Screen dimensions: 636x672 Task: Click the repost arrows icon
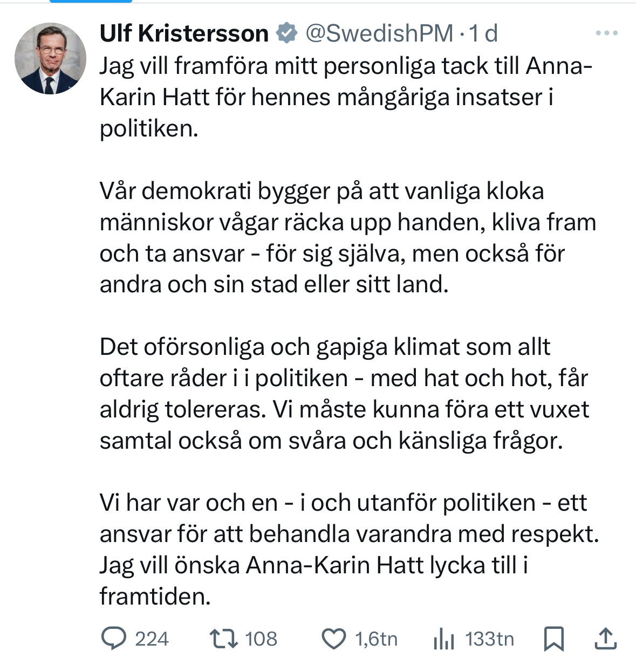(224, 639)
